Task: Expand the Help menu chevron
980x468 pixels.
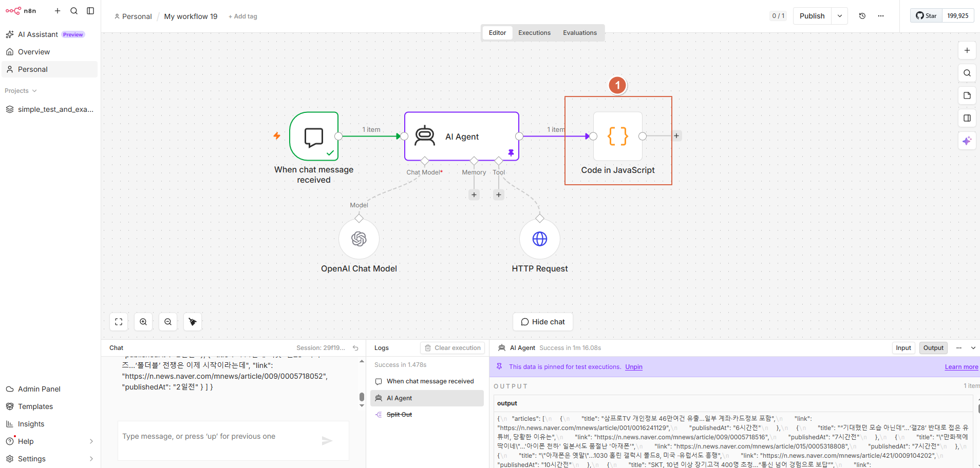Action: 91,441
